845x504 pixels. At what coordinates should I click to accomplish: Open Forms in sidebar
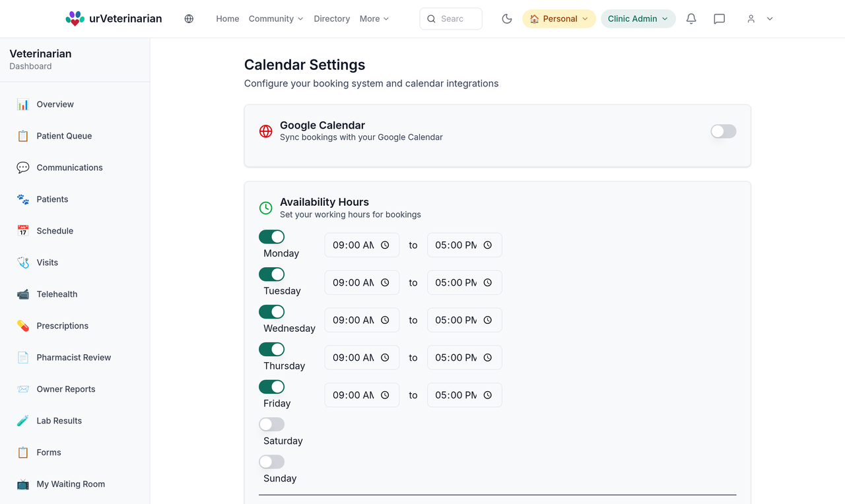click(75, 453)
